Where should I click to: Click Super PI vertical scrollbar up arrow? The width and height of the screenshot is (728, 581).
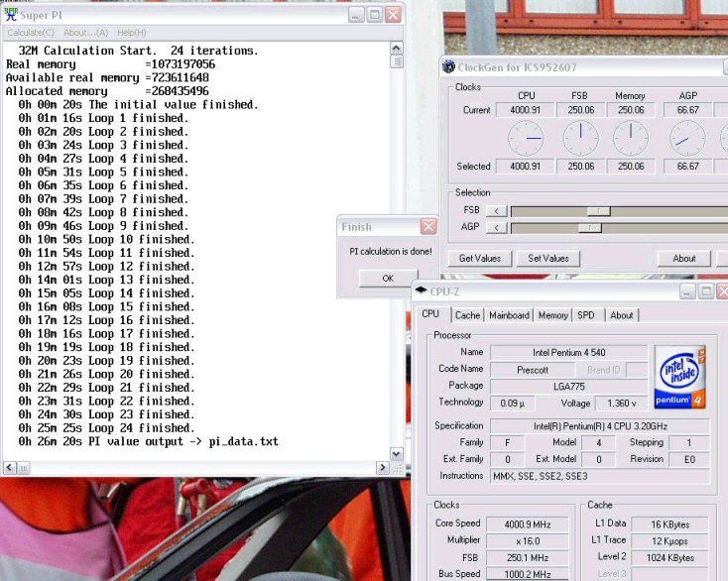(x=396, y=49)
